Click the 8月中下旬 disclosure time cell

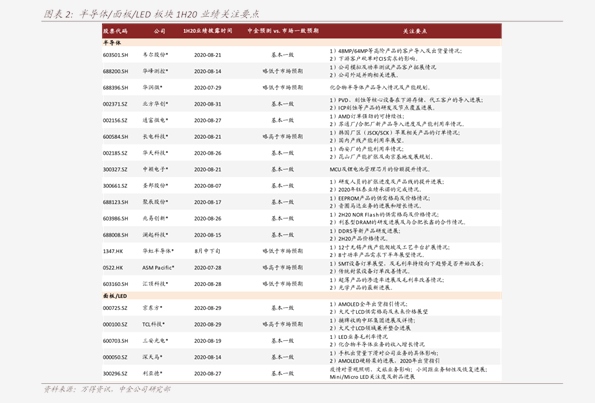(x=208, y=251)
